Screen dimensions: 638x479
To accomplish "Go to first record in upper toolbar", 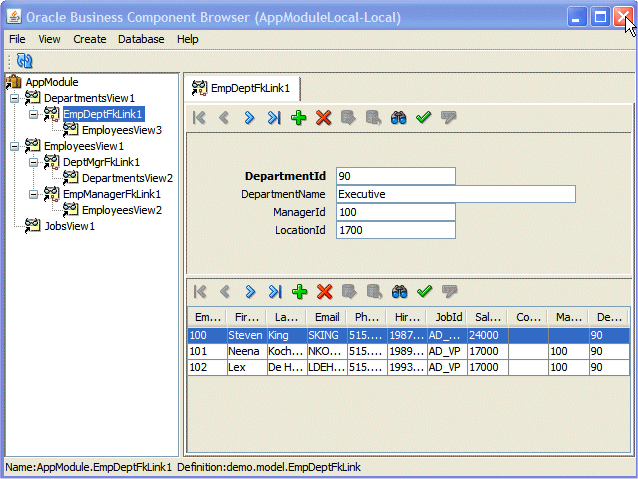I will coord(199,118).
